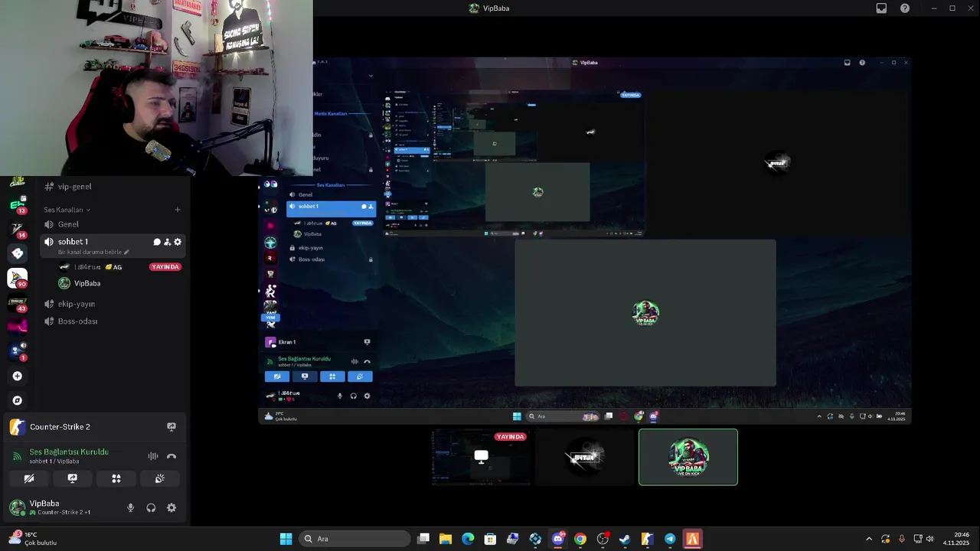980x551 pixels.
Task: Open user settings gear next to VipBaba
Action: [x=171, y=507]
